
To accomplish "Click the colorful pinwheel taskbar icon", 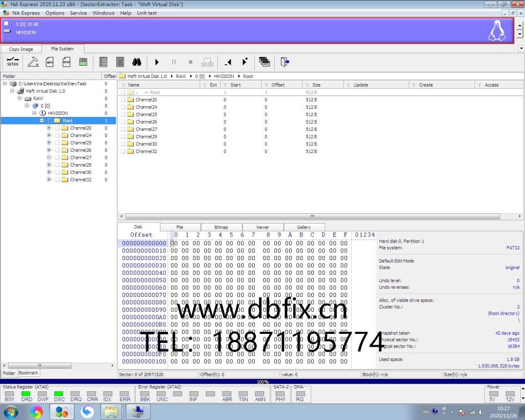I will click(36, 412).
